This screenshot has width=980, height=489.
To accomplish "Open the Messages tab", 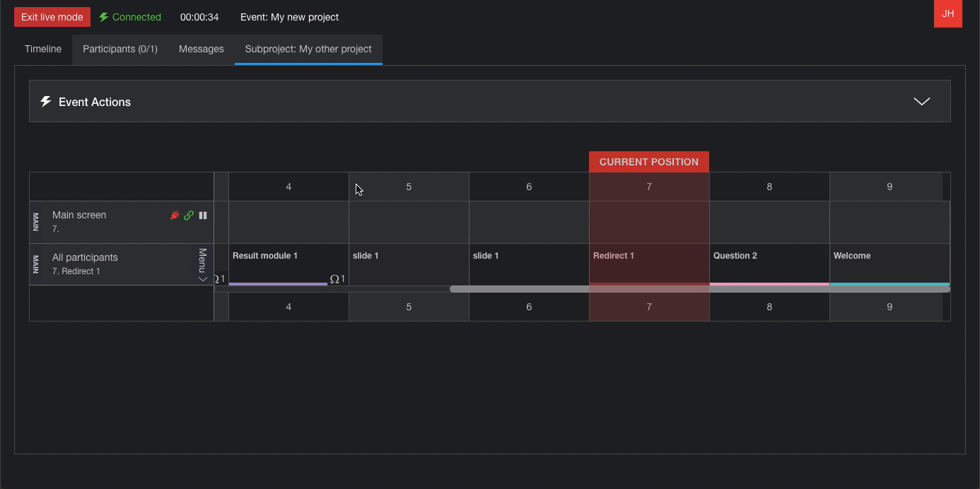I will [202, 49].
